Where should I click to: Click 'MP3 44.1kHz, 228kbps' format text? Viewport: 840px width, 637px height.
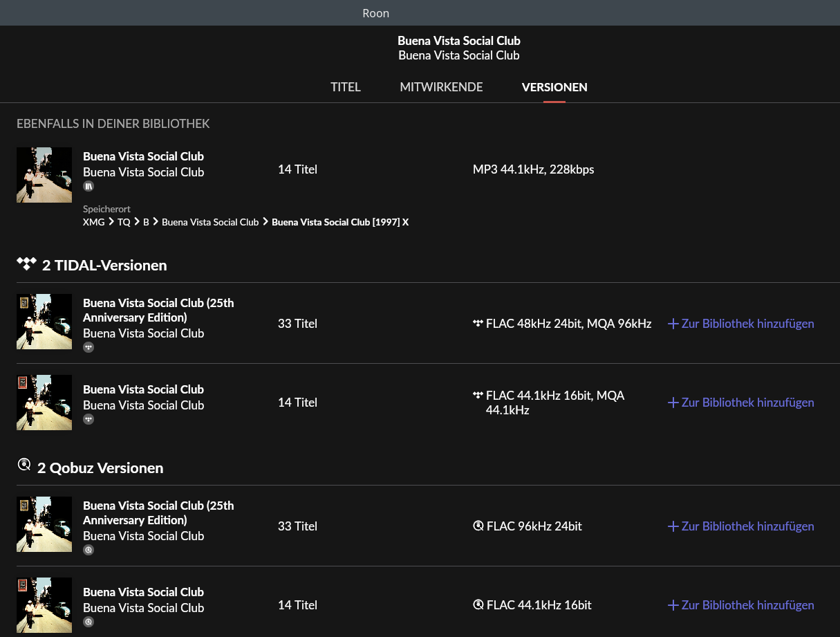pos(534,169)
